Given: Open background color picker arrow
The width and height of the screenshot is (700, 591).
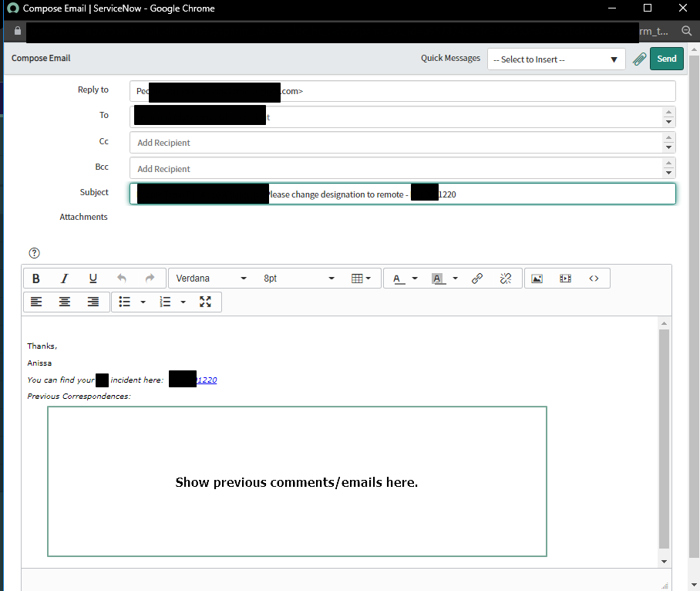Looking at the screenshot, I should [x=456, y=279].
